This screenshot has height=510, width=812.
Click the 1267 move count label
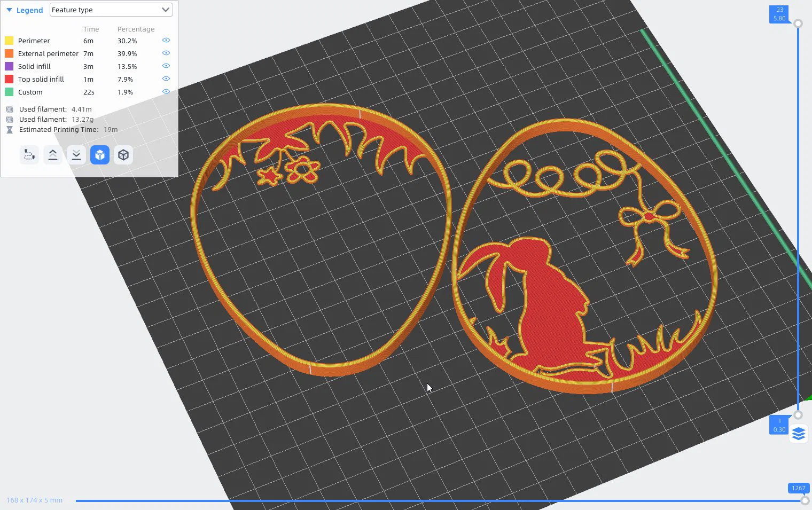tap(799, 488)
